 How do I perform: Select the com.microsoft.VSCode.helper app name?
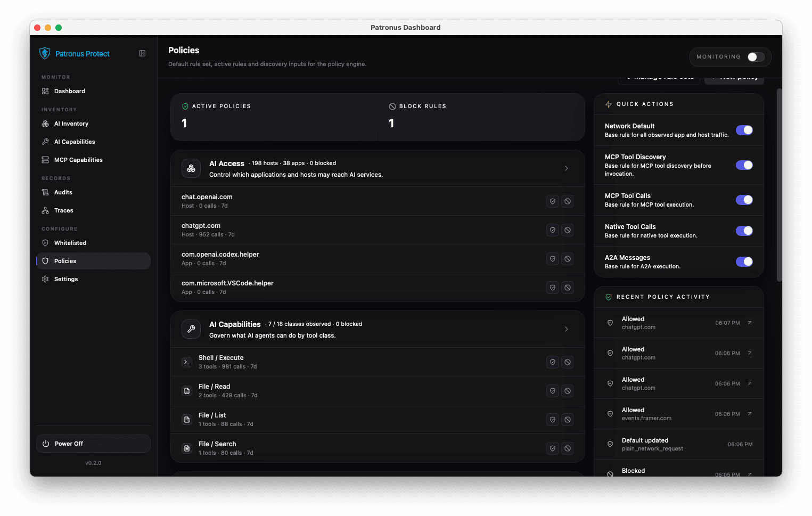point(227,283)
